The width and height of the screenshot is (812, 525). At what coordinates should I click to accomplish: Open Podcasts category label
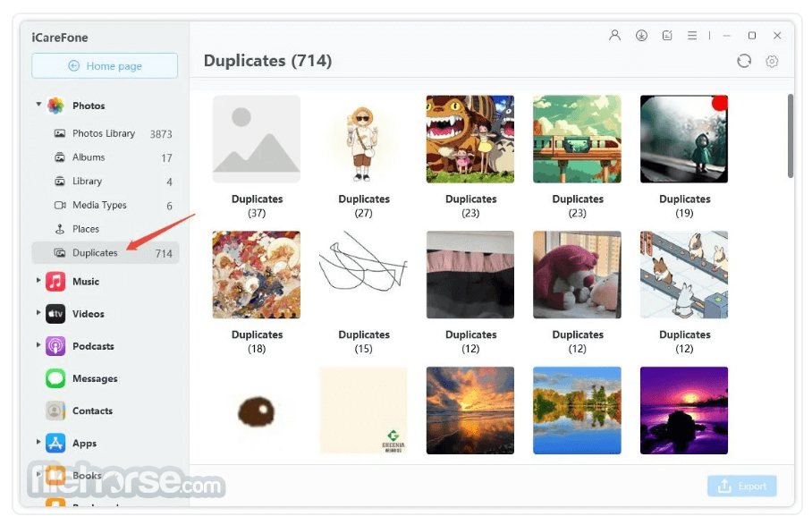pos(93,346)
